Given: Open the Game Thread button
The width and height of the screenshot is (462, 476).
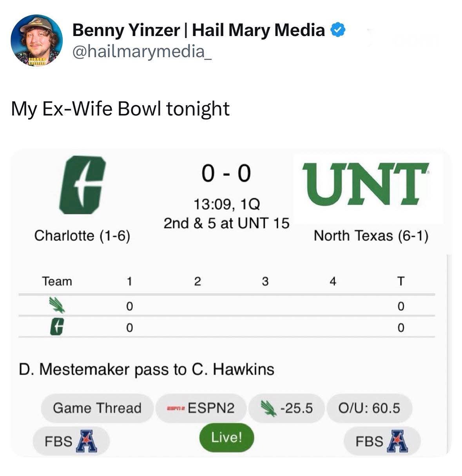Looking at the screenshot, I should click(97, 408).
